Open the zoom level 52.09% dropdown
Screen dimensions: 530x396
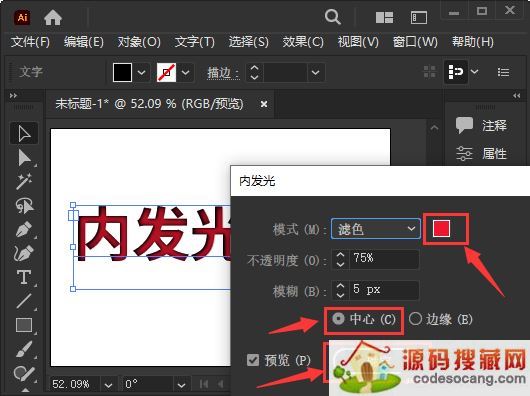coord(108,385)
